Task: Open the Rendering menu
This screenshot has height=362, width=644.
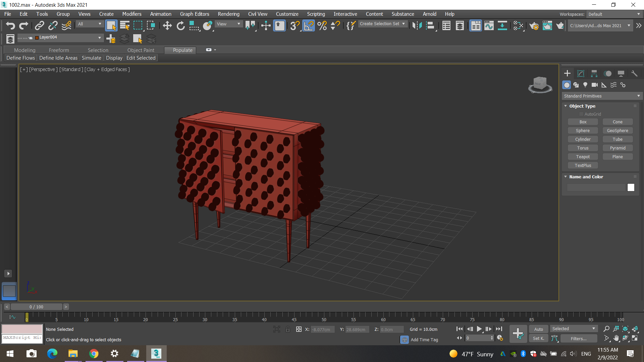Action: pos(229,14)
